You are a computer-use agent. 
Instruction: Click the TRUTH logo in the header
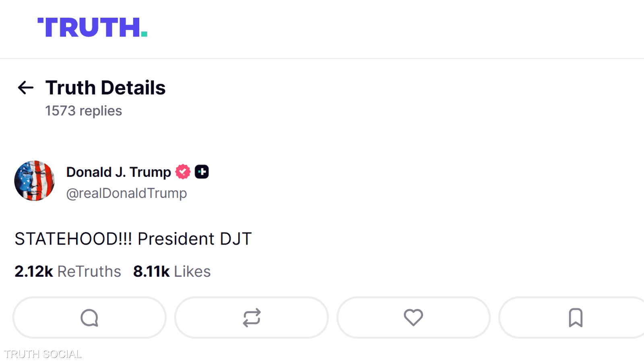click(x=92, y=27)
